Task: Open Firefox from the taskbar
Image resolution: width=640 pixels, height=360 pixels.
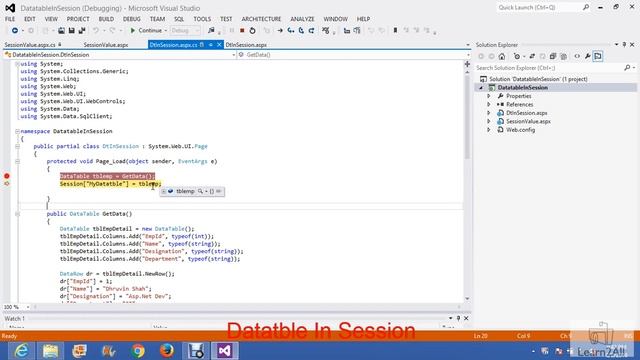Action: tap(167, 351)
